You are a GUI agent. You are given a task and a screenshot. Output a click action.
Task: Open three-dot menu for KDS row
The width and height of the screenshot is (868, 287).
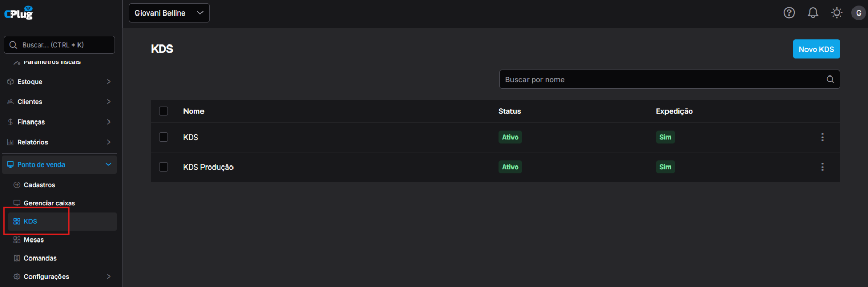(x=823, y=137)
